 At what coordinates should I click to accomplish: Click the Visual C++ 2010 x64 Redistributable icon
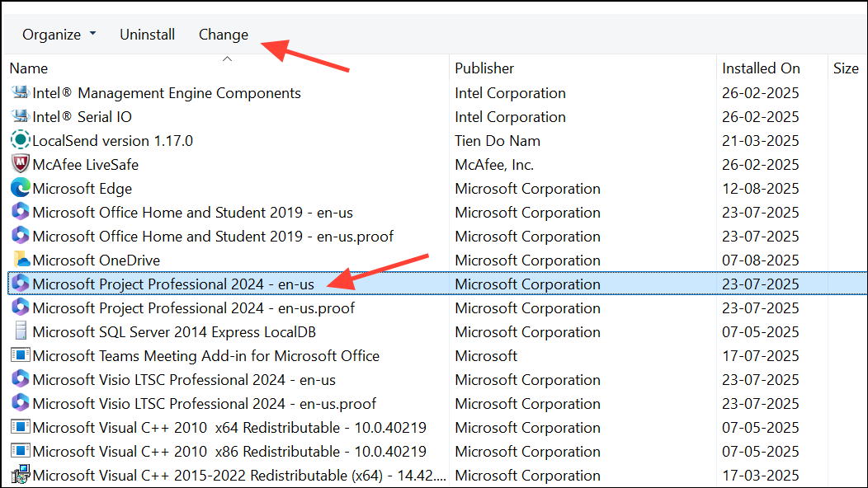point(20,427)
